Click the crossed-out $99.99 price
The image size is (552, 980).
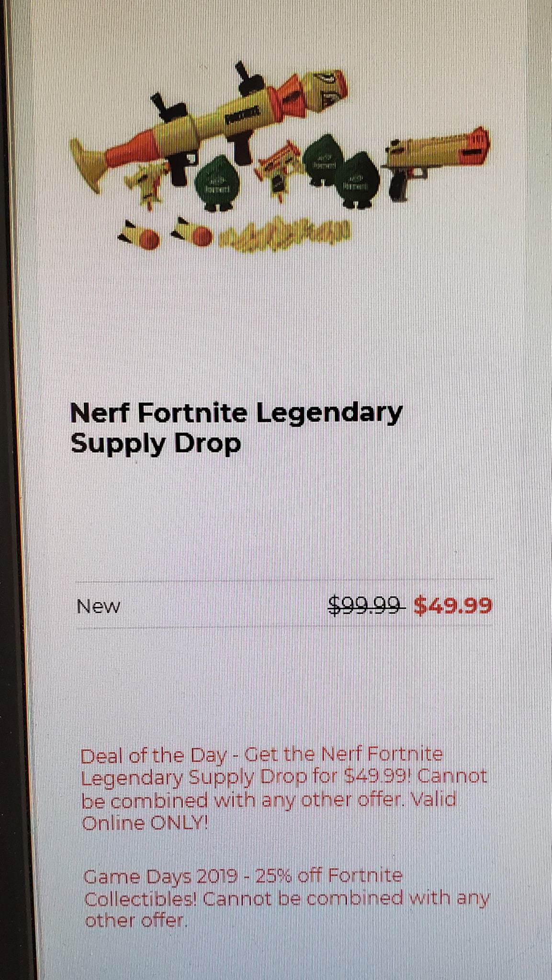(366, 606)
